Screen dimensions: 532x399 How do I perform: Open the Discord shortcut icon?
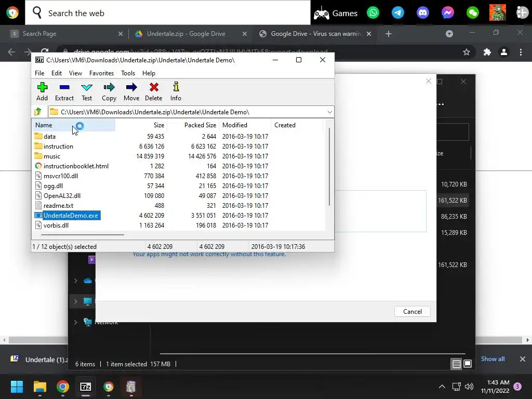(x=423, y=13)
